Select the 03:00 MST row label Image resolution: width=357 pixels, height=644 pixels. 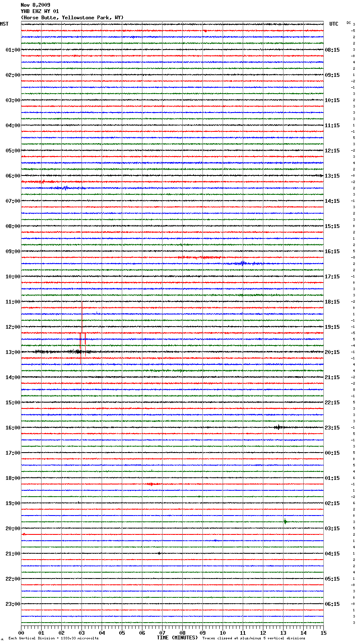pyautogui.click(x=13, y=100)
